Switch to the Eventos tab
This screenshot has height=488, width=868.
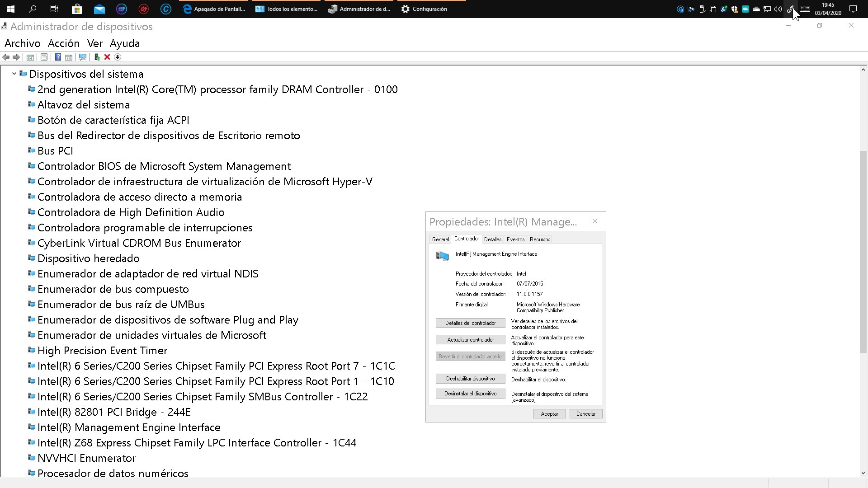tap(515, 239)
